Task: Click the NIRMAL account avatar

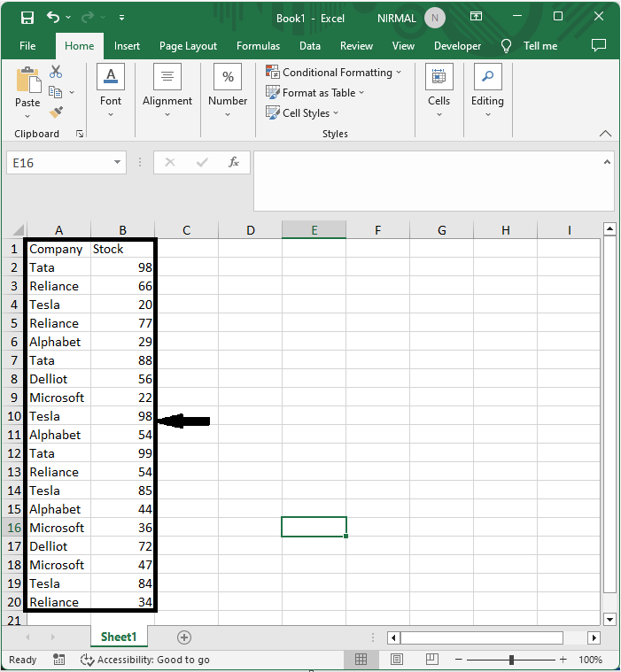Action: (435, 18)
